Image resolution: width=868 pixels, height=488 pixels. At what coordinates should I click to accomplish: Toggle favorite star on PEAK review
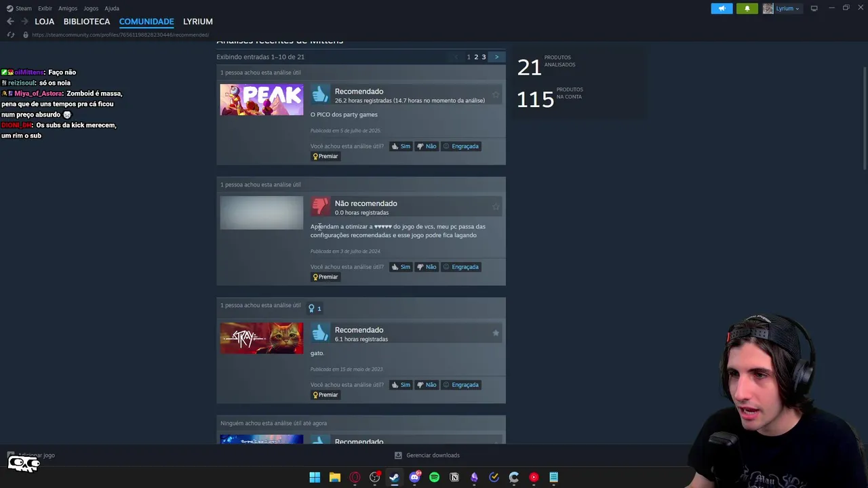click(496, 94)
